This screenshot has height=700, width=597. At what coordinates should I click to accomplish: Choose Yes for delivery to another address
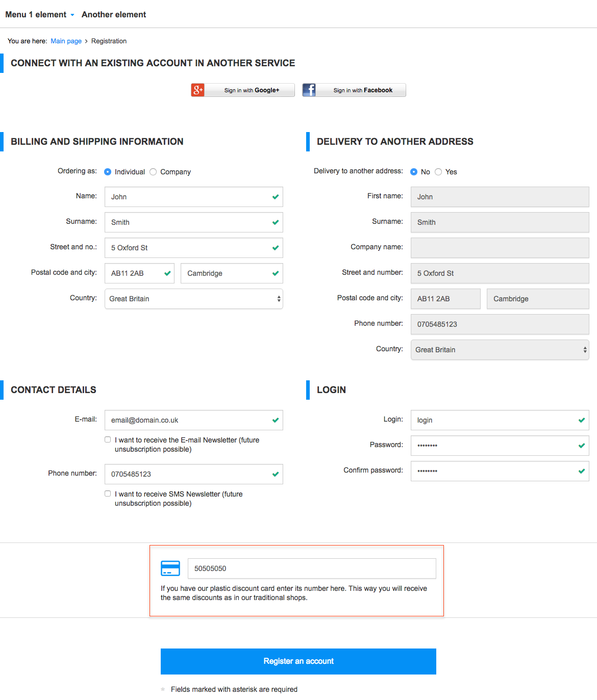(x=438, y=172)
